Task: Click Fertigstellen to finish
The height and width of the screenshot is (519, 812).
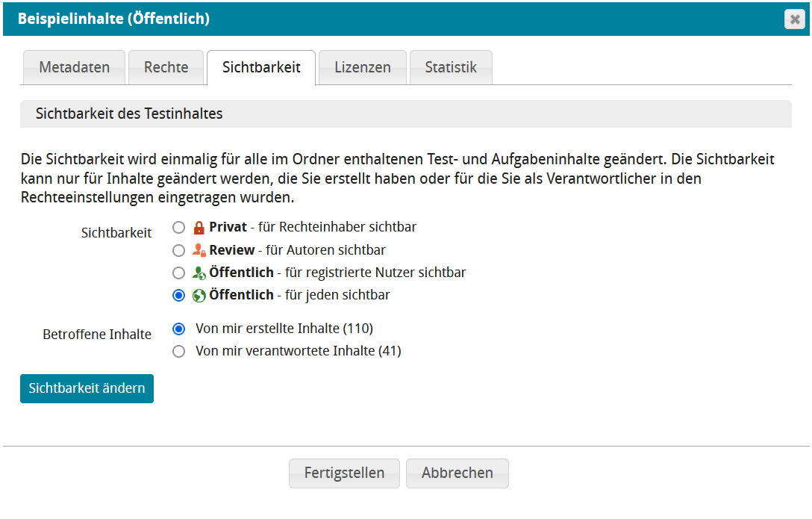Action: pos(344,473)
